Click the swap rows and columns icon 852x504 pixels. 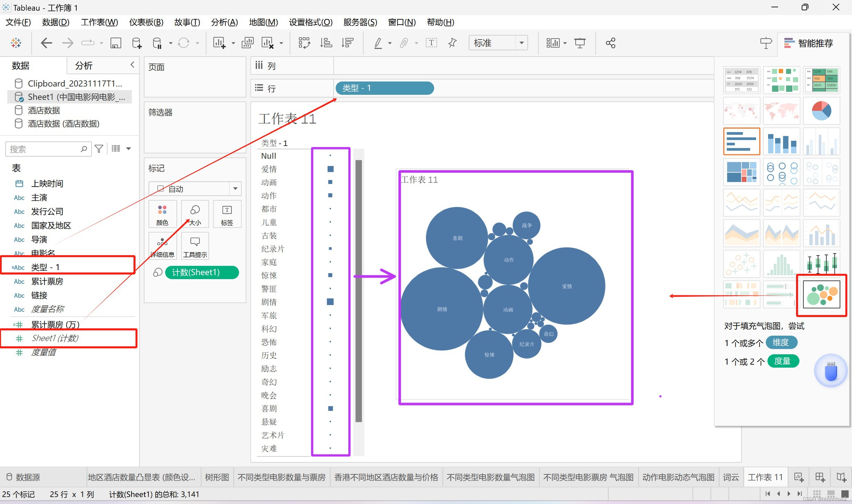click(304, 43)
